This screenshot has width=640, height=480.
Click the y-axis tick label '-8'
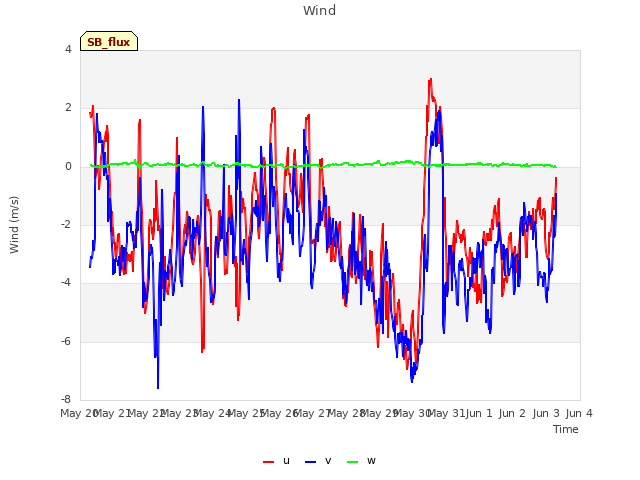pyautogui.click(x=67, y=400)
